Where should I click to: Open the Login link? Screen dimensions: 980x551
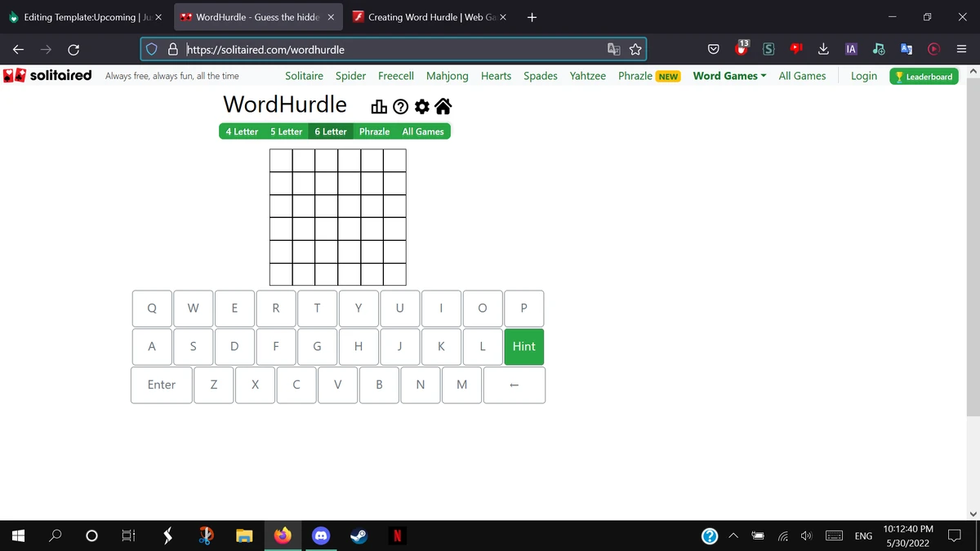pyautogui.click(x=863, y=76)
